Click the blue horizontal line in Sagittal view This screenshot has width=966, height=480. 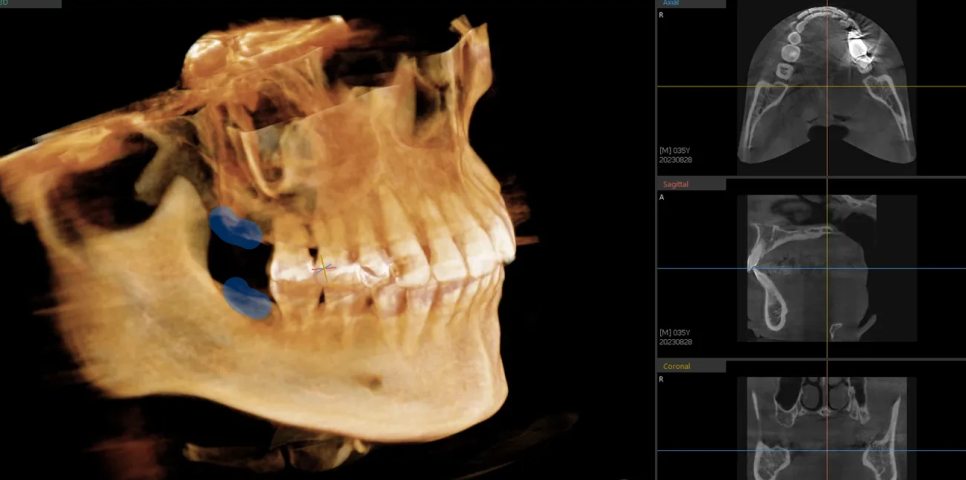(700, 269)
